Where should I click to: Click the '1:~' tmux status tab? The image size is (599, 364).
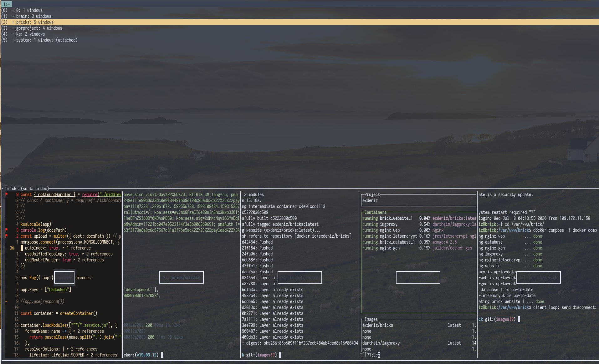point(6,4)
